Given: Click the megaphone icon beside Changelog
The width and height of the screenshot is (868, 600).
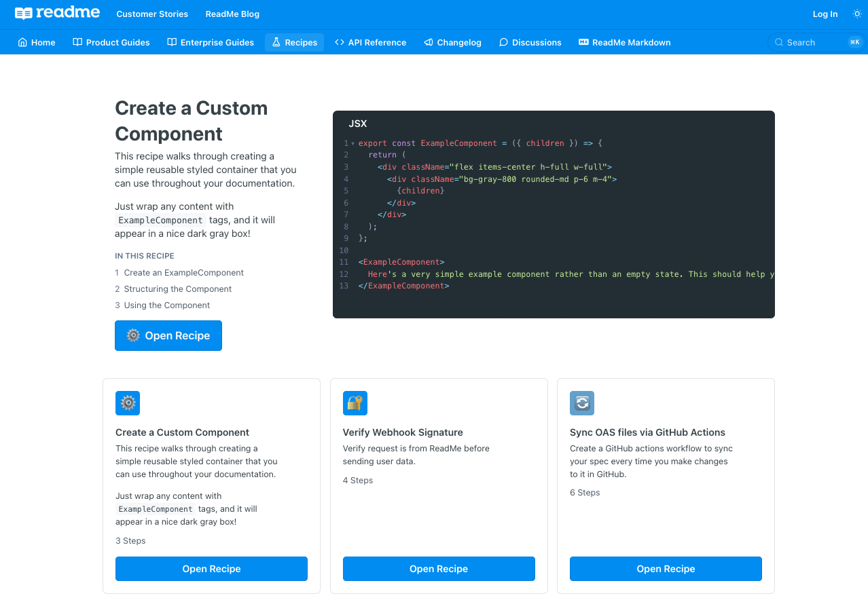Looking at the screenshot, I should 429,42.
